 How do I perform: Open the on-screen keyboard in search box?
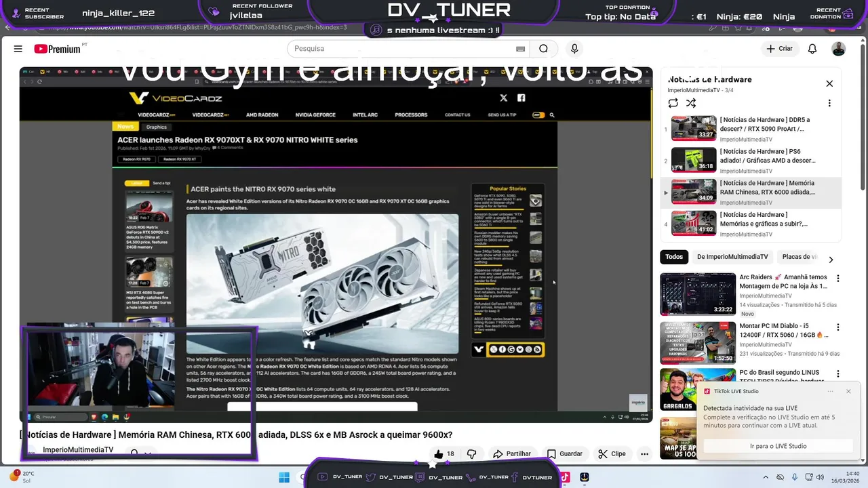520,49
